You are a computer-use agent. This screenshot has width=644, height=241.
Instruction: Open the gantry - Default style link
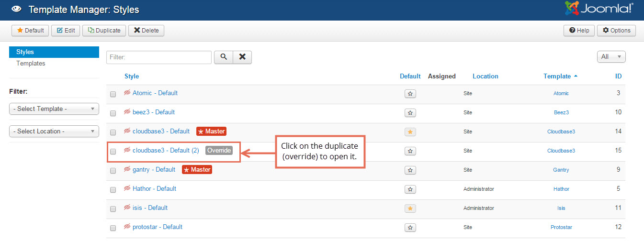154,169
